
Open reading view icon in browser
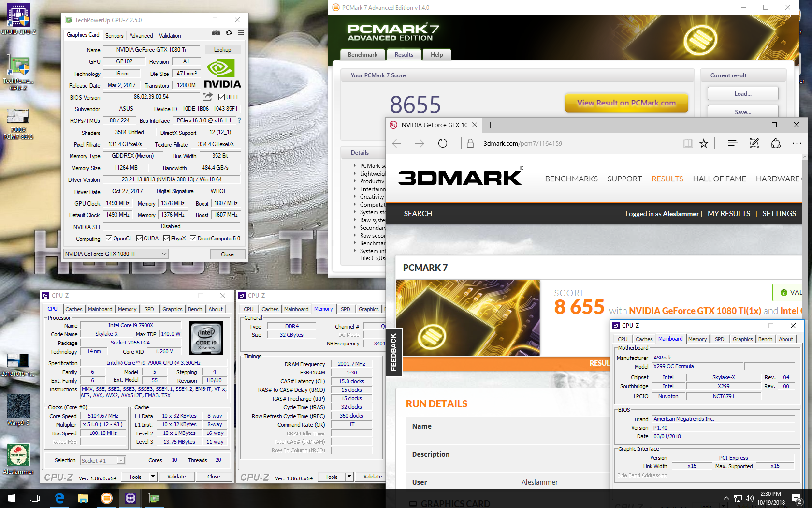pyautogui.click(x=688, y=143)
